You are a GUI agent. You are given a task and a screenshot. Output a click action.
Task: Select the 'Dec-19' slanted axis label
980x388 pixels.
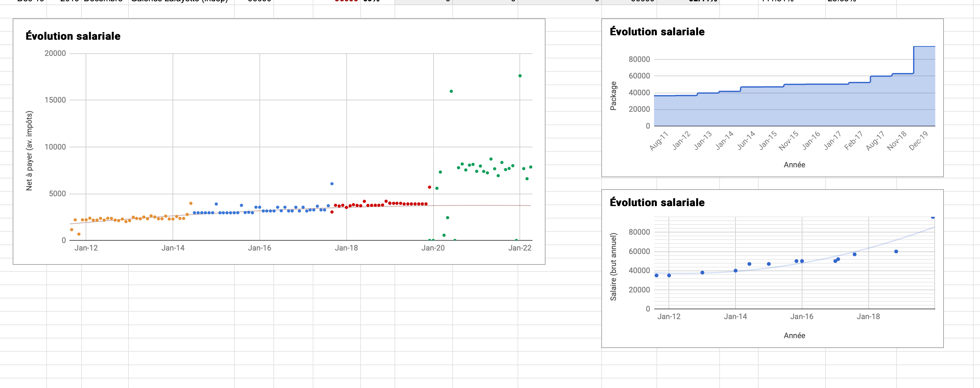[918, 141]
